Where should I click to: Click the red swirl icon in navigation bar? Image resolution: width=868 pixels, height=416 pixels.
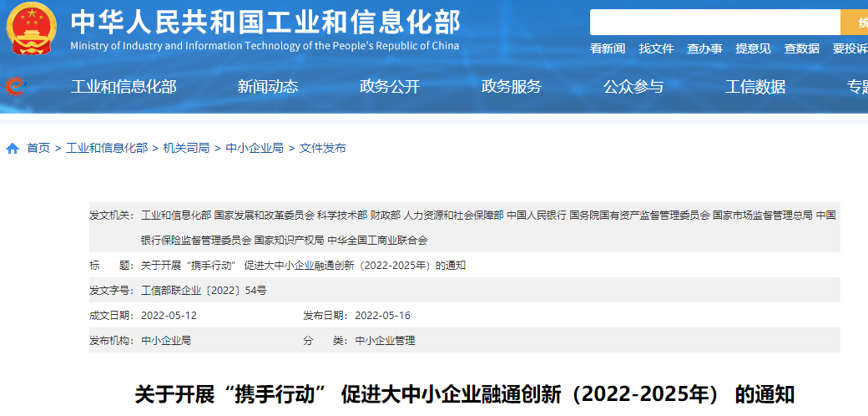pos(15,86)
